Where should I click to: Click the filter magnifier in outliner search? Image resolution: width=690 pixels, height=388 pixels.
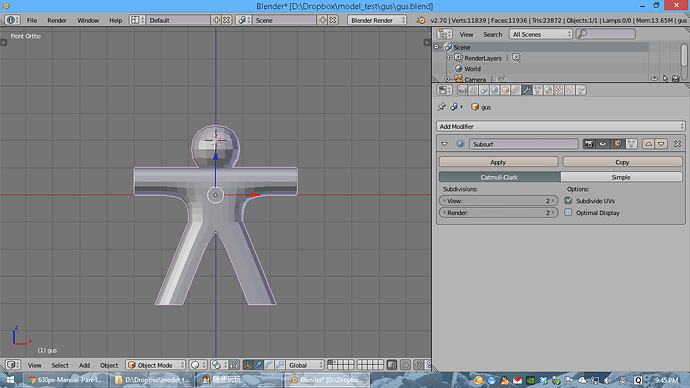[582, 34]
